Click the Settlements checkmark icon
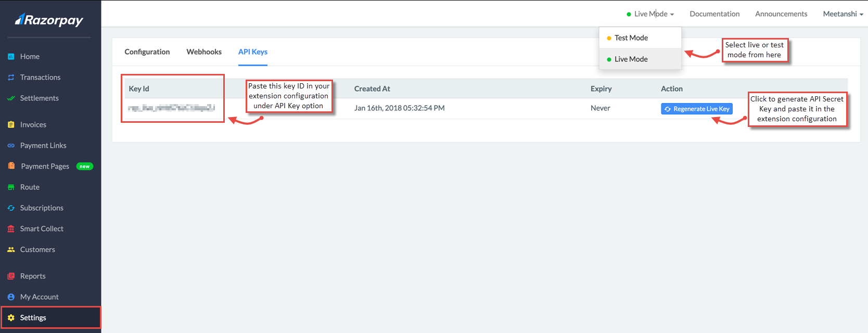The width and height of the screenshot is (868, 333). coord(11,98)
